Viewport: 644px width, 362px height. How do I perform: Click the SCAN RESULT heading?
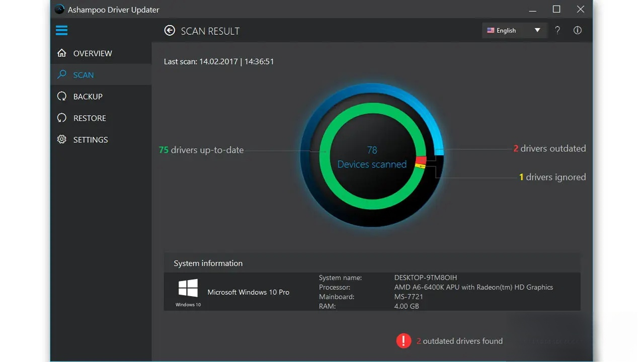click(x=210, y=31)
